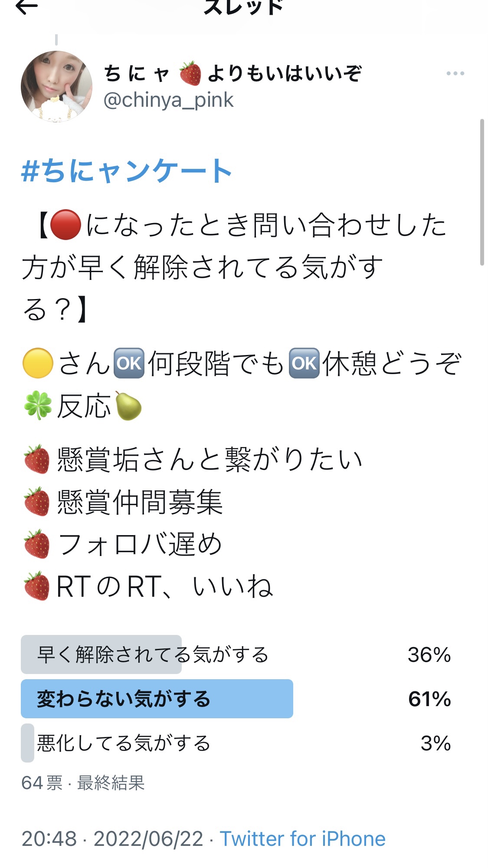The width and height of the screenshot is (488, 868).
Task: Click the OK emoji before 休憩どうぞ
Action: [304, 363]
